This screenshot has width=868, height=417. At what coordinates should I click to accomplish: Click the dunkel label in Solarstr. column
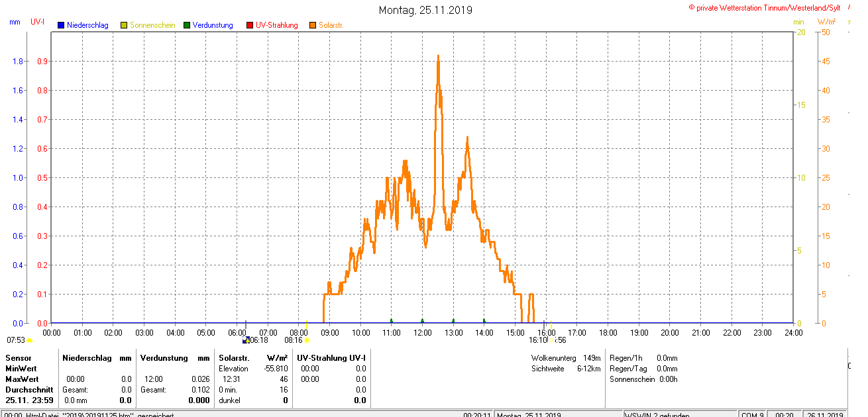[x=230, y=400]
